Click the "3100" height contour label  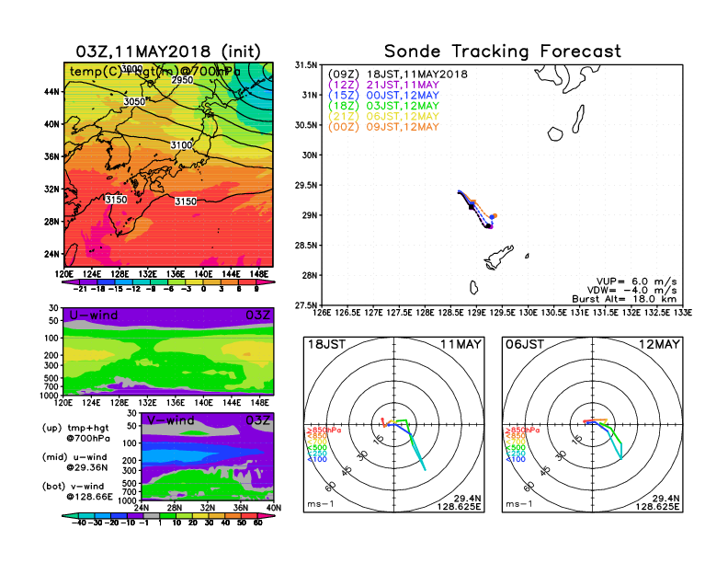point(181,145)
